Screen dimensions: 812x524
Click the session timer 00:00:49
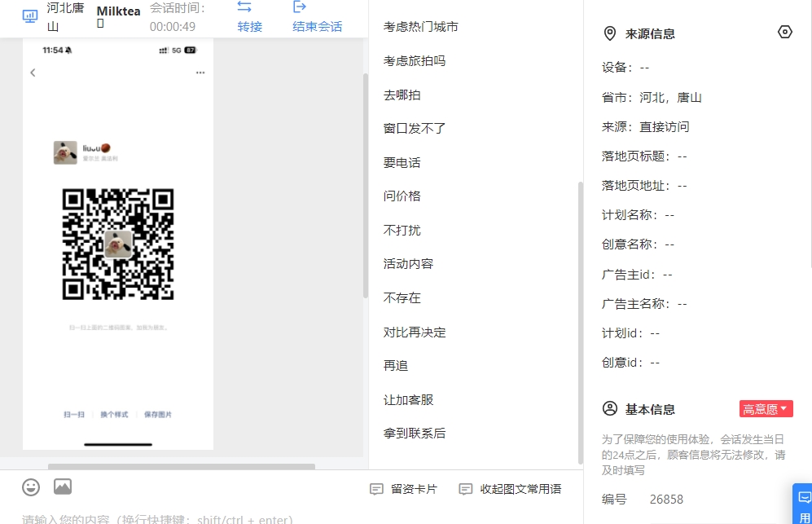[x=173, y=26]
